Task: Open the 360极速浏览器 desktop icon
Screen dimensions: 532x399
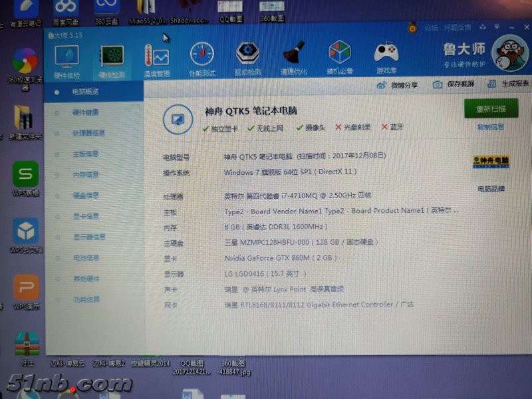Action: 25,70
